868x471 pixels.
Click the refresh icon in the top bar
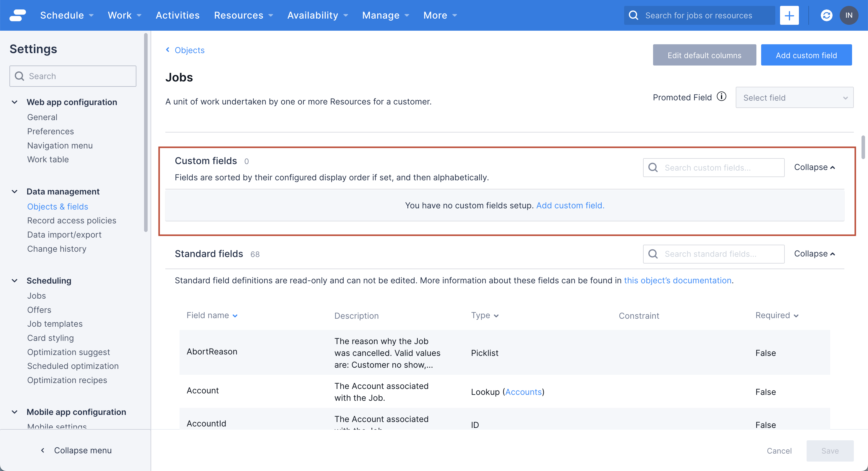click(x=826, y=15)
